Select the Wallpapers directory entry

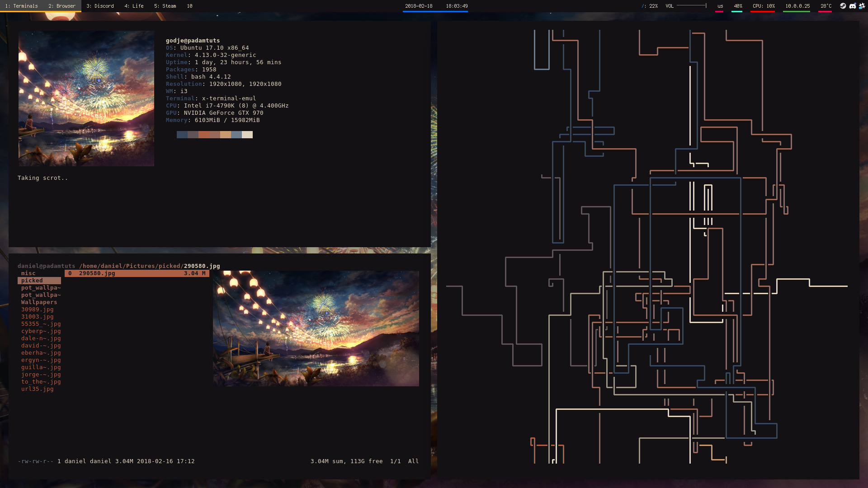pos(39,302)
